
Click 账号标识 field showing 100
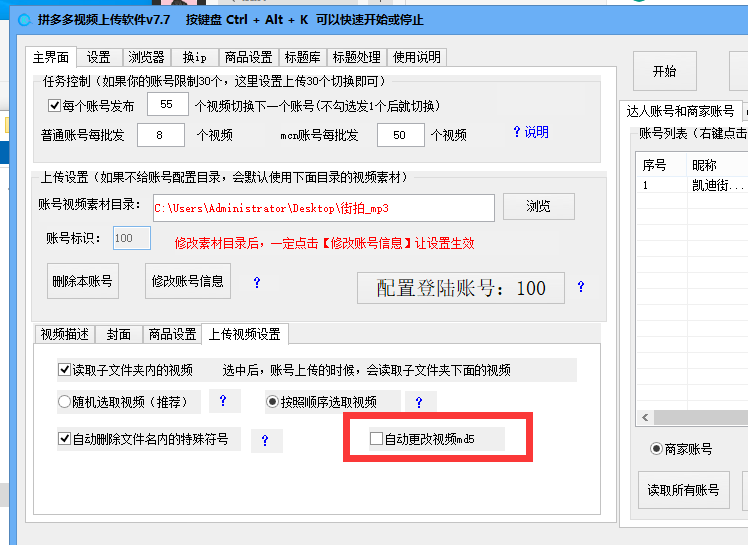(132, 238)
